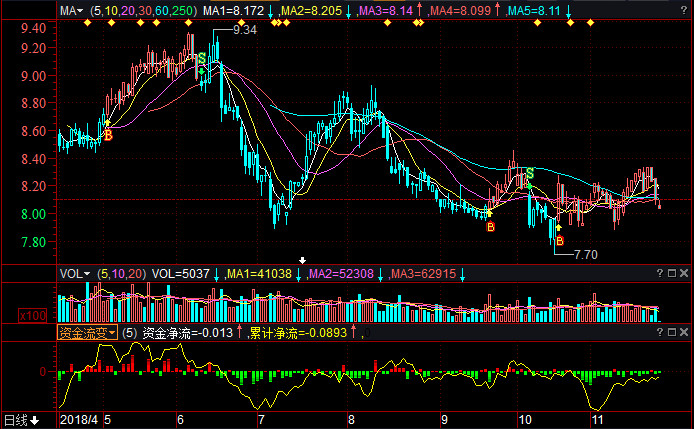Image resolution: width=694 pixels, height=429 pixels.
Task: Close the 资金流变 panel
Action: tap(685, 333)
